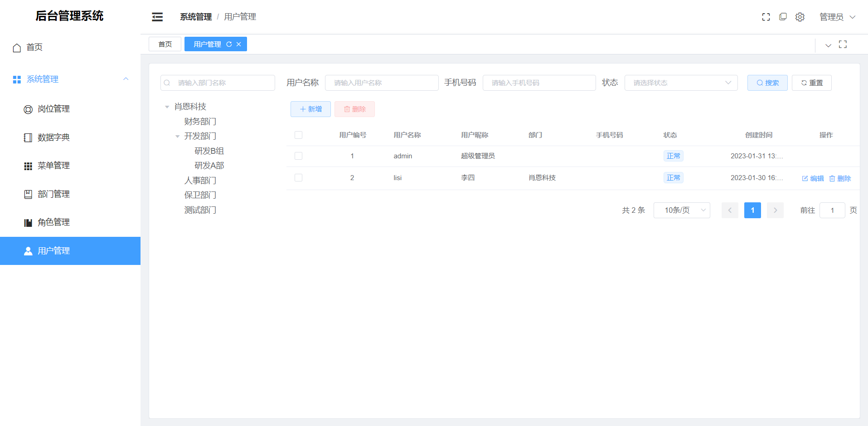Open 菜单管理 in sidebar
This screenshot has width=868, height=426.
(70, 166)
